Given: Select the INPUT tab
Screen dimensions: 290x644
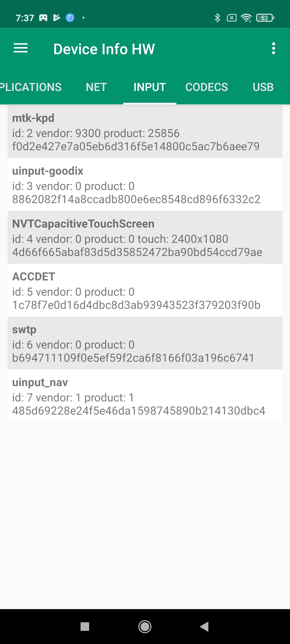Looking at the screenshot, I should click(150, 87).
